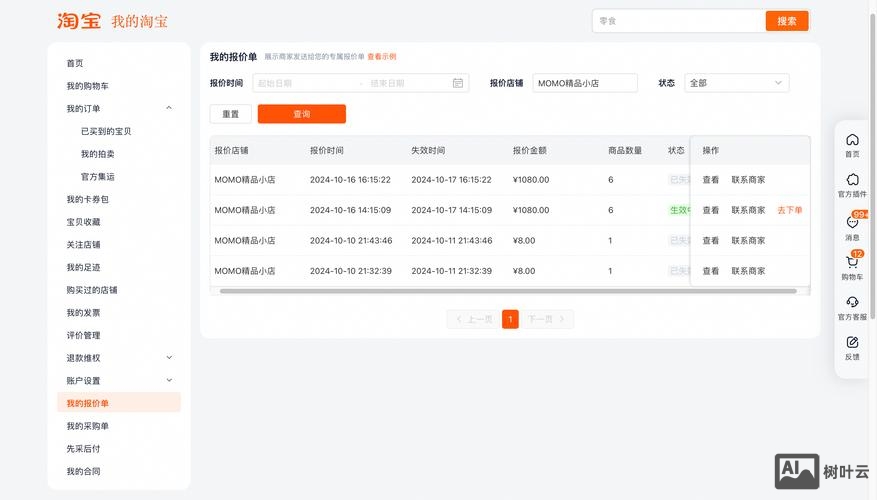Click 去下单 for the 14:15:09 quote

[x=790, y=210]
